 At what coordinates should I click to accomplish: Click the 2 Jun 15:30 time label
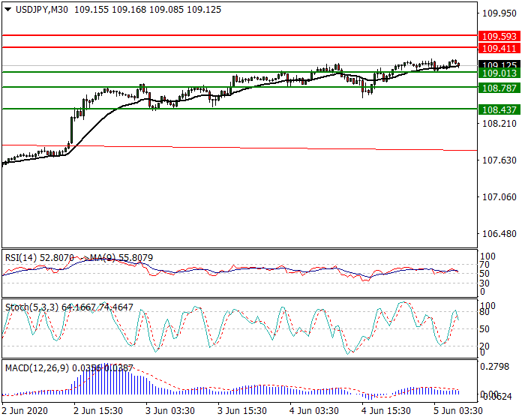(98, 411)
